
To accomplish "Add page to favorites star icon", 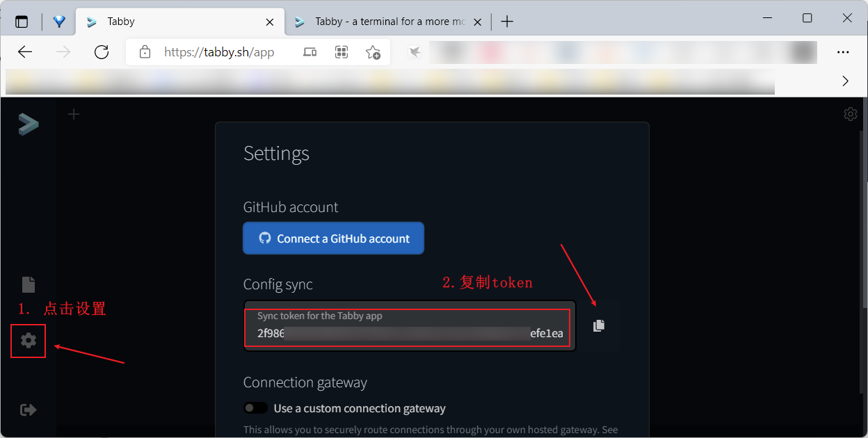I will (x=373, y=52).
